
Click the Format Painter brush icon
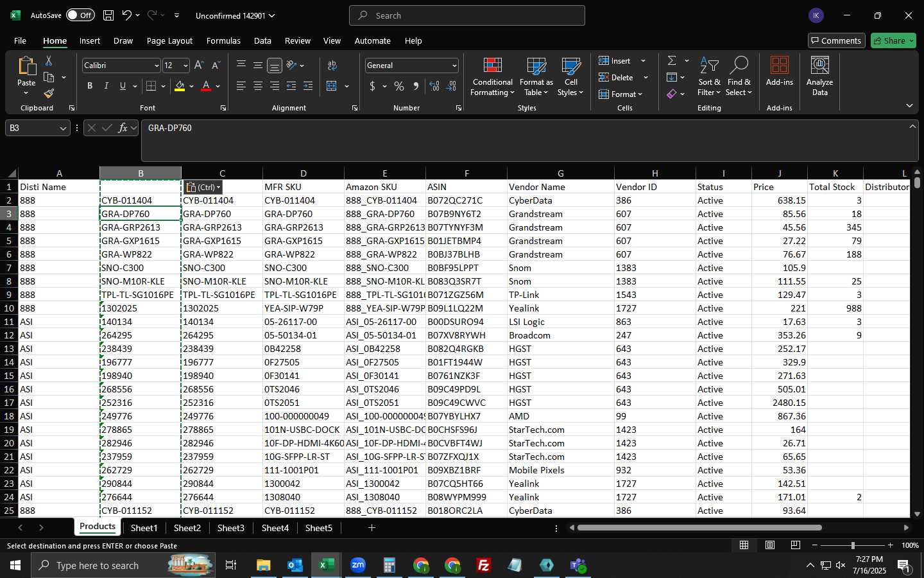pyautogui.click(x=49, y=93)
